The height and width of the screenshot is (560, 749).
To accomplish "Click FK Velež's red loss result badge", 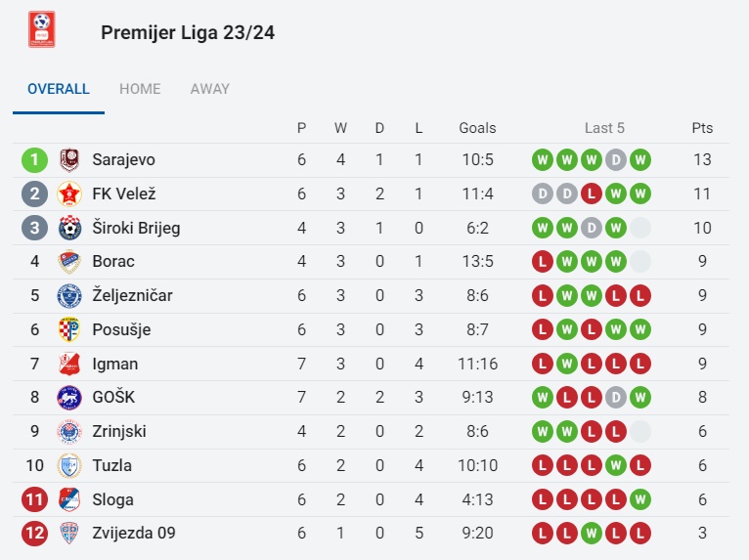I will 592,194.
